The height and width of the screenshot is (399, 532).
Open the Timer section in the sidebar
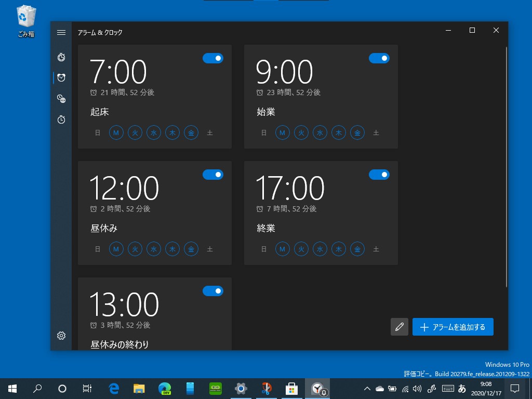(x=61, y=57)
